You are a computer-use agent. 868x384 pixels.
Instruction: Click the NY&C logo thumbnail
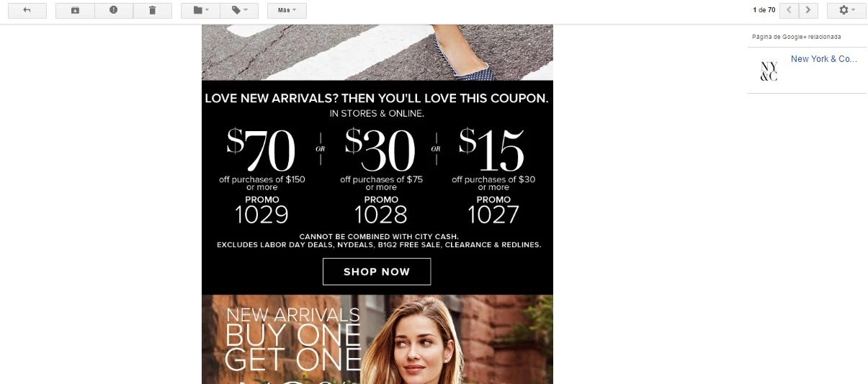[x=769, y=71]
